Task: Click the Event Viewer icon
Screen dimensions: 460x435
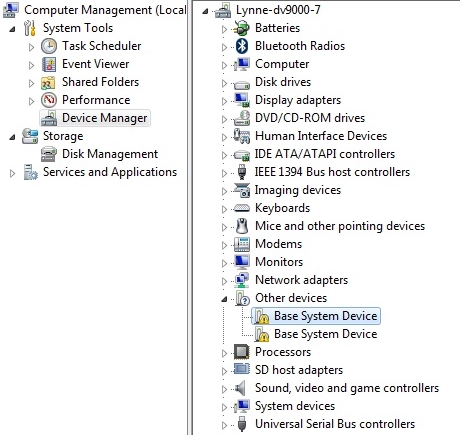Action: tap(49, 64)
